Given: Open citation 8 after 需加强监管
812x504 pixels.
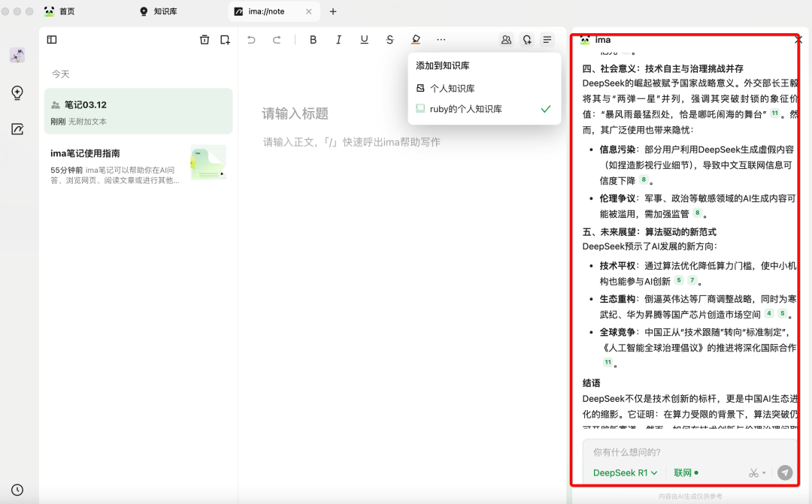Looking at the screenshot, I should tap(698, 213).
